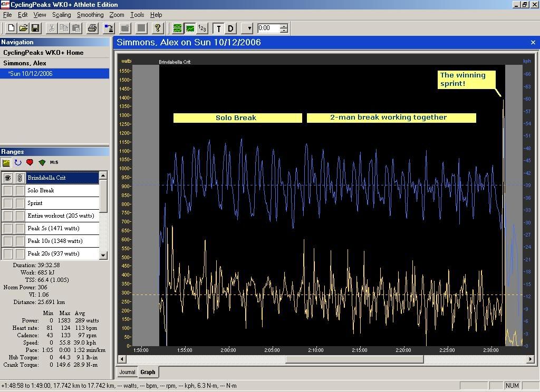
Task: Click graph horizontal scrollbar right arrow
Action: pos(531,359)
